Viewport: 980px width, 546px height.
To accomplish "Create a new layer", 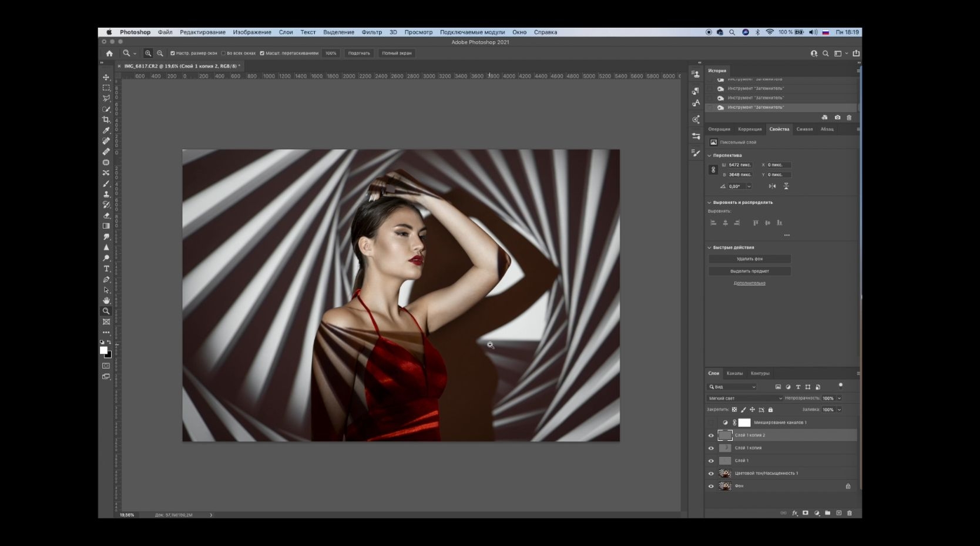I will click(x=838, y=513).
